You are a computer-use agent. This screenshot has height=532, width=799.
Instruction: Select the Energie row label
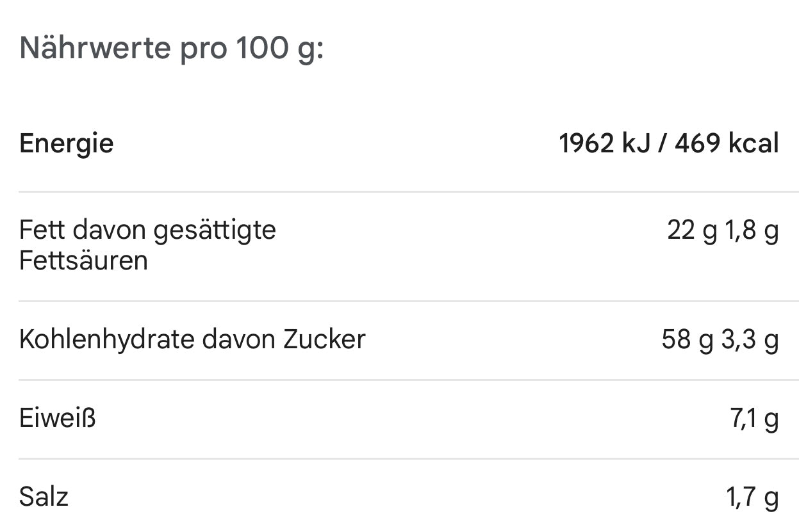point(66,143)
